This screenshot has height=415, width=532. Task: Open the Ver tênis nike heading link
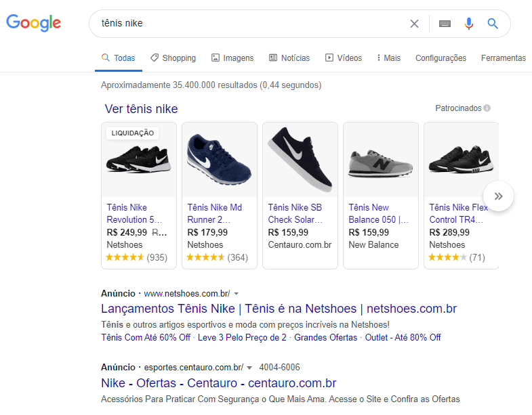141,109
